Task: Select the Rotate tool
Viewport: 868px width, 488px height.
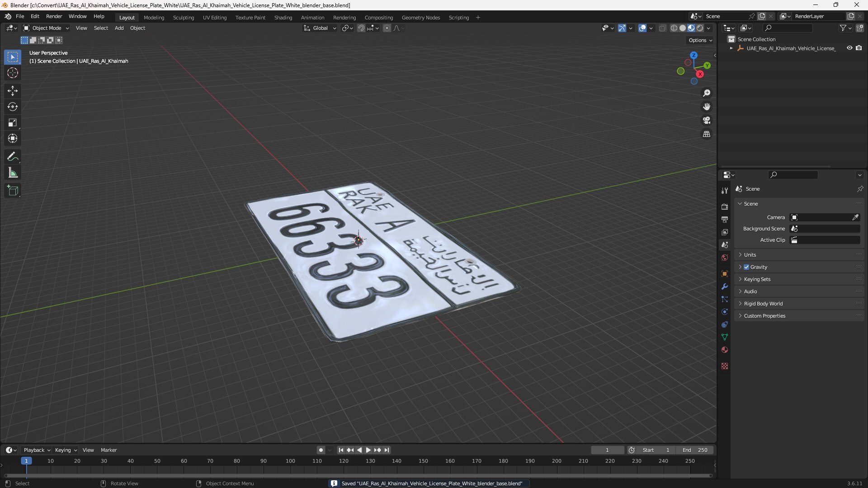Action: (x=13, y=107)
